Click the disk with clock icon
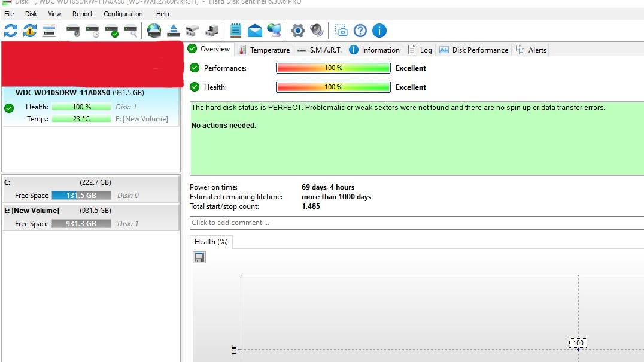644x362 pixels. click(92, 31)
